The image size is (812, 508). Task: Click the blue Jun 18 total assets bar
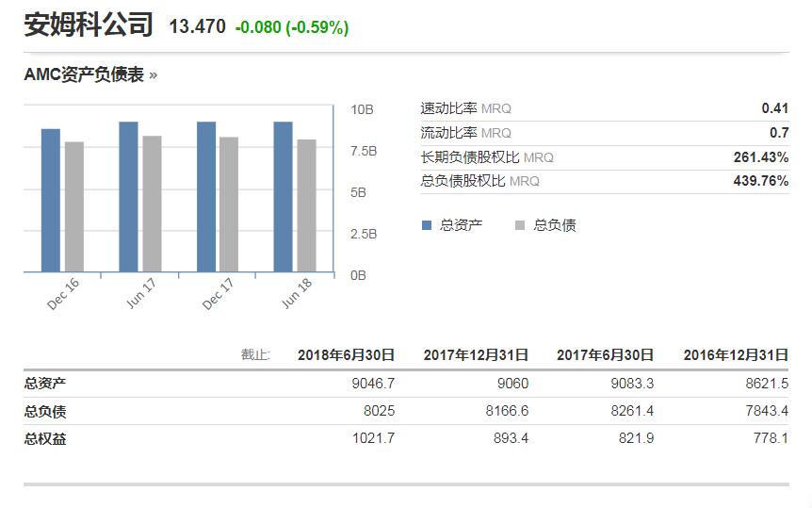pyautogui.click(x=283, y=197)
